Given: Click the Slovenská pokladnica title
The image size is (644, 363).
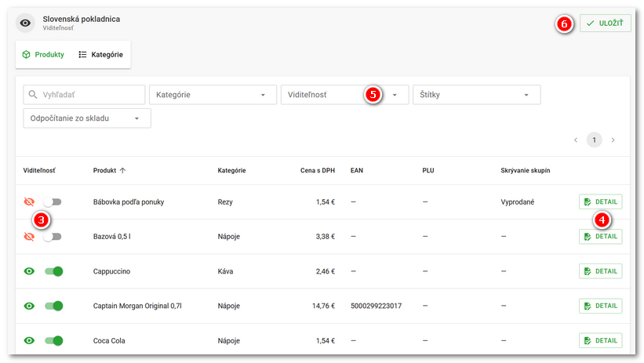Looking at the screenshot, I should tap(82, 19).
